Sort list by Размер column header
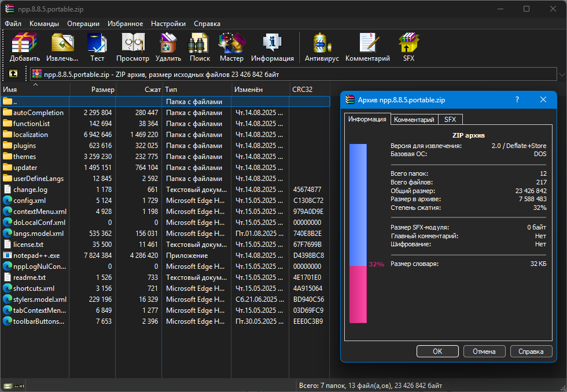The width and height of the screenshot is (567, 392). point(93,89)
